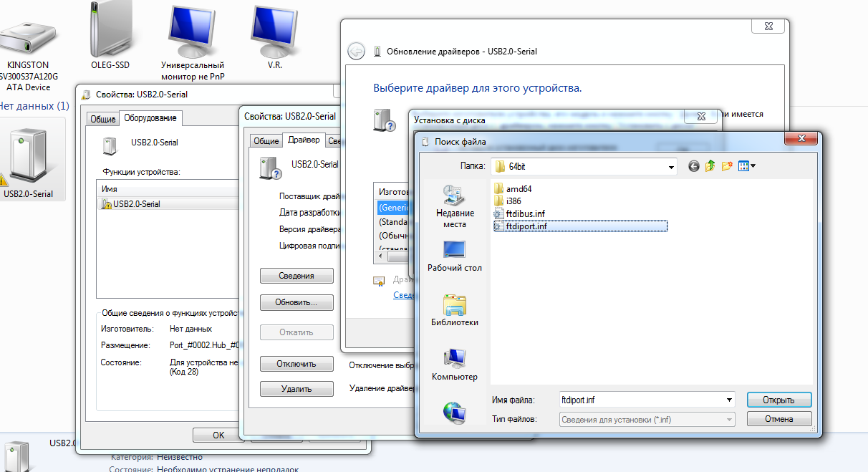Open Libraries (Библиотеки) shortcut

click(x=455, y=310)
